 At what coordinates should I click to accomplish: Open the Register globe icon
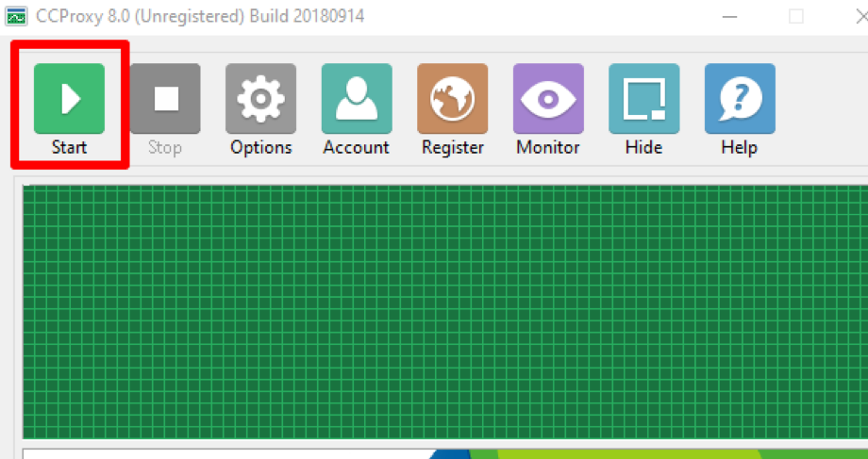click(452, 99)
